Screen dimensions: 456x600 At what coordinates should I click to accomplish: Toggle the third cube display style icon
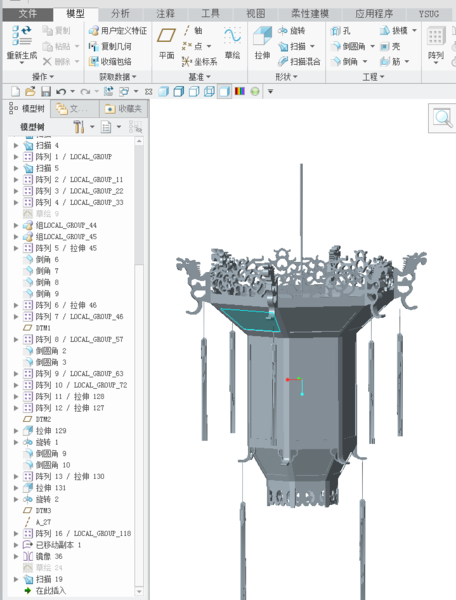194,91
